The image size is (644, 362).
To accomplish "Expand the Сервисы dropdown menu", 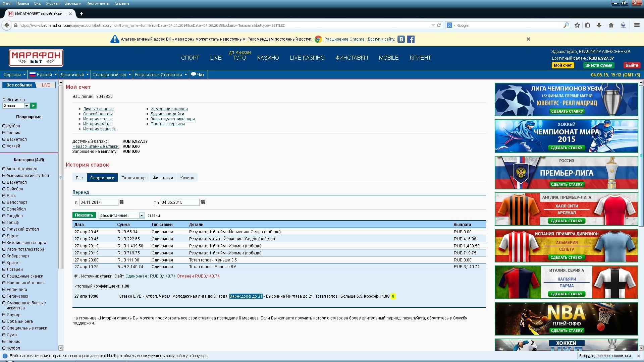I will [x=14, y=74].
